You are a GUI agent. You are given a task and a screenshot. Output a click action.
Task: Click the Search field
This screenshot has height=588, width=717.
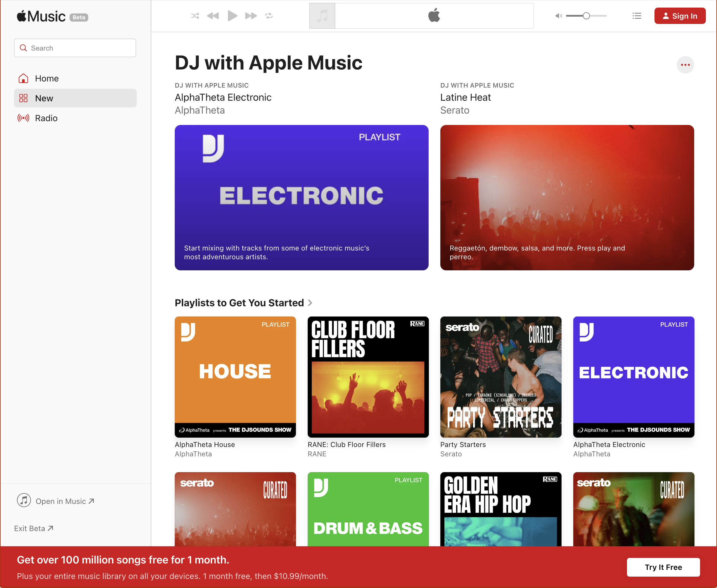point(75,48)
